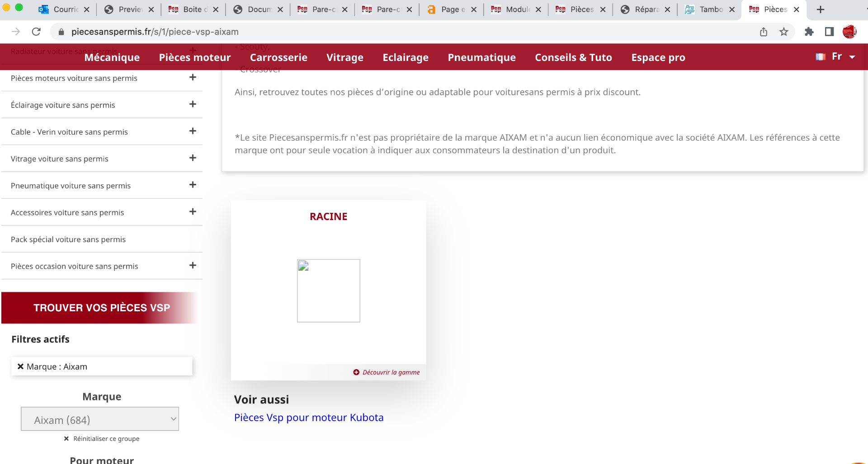Open Pièces moteurs voiture sans permis category

pos(74,78)
